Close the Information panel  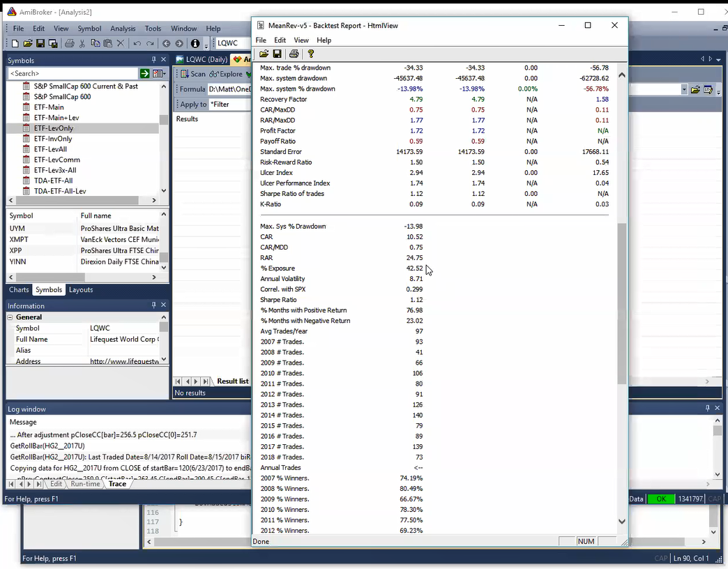[x=163, y=305]
